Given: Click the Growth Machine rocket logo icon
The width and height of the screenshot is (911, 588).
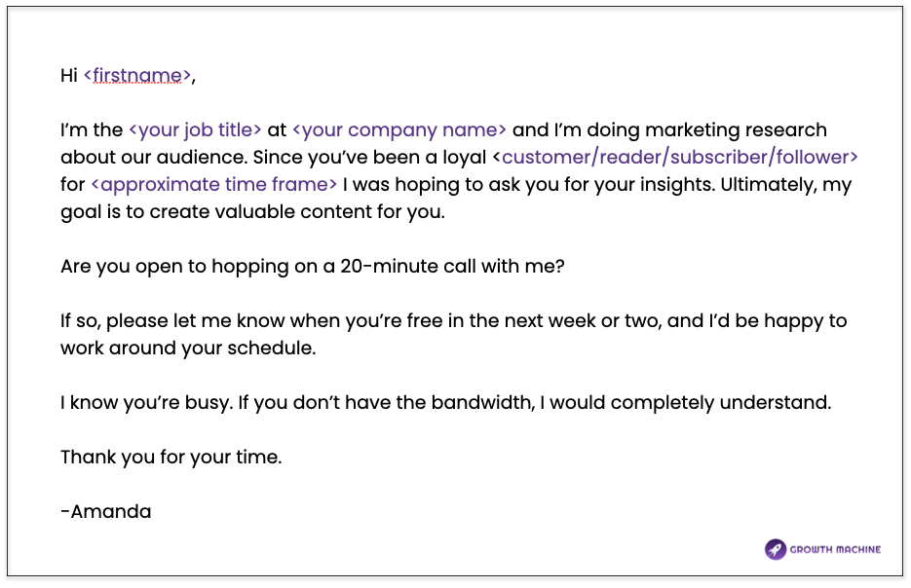Looking at the screenshot, I should (x=775, y=549).
